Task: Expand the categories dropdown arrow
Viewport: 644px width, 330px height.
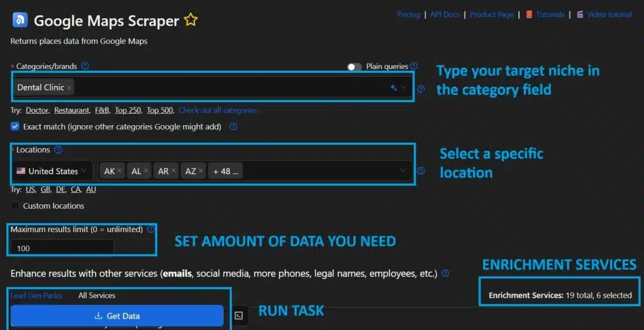Action: 403,87
